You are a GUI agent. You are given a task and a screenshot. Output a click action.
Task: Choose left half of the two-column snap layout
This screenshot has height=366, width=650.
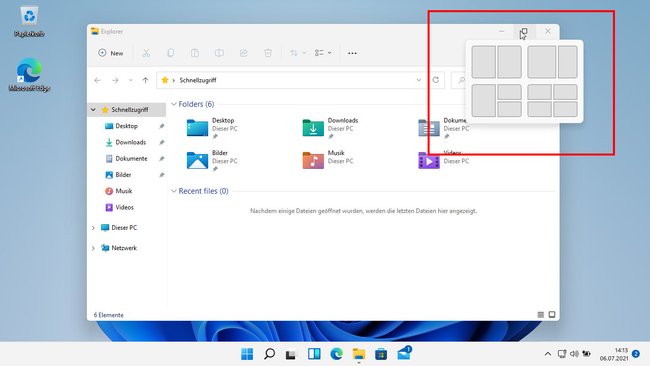pos(483,62)
